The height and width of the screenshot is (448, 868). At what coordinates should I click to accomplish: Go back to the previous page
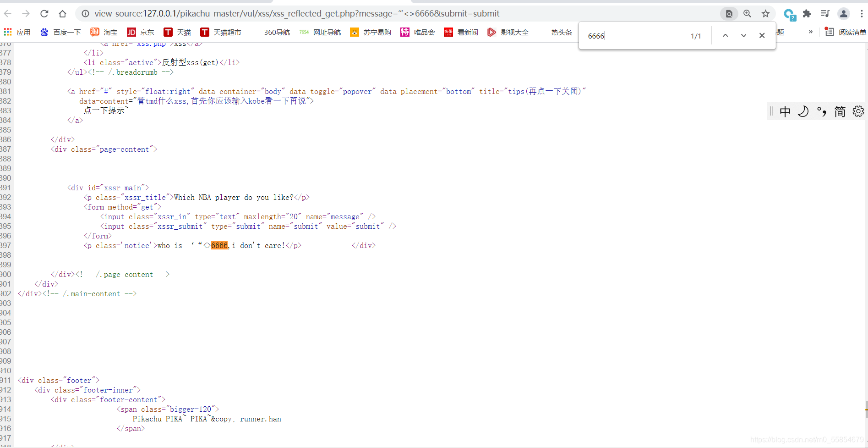(8, 14)
